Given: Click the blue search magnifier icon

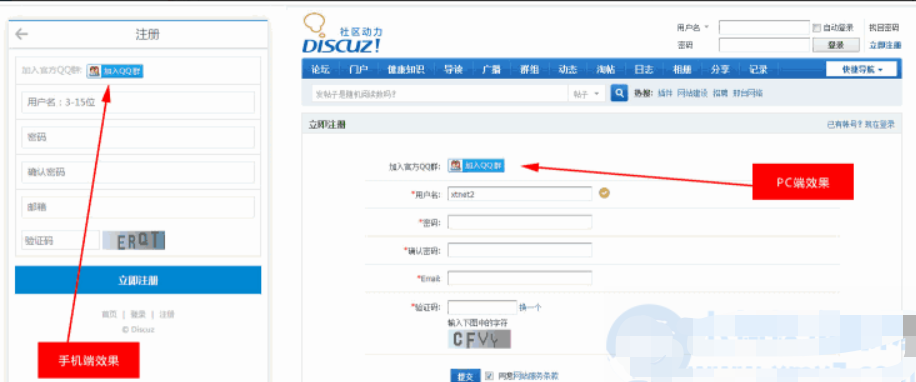Looking at the screenshot, I should pyautogui.click(x=619, y=93).
